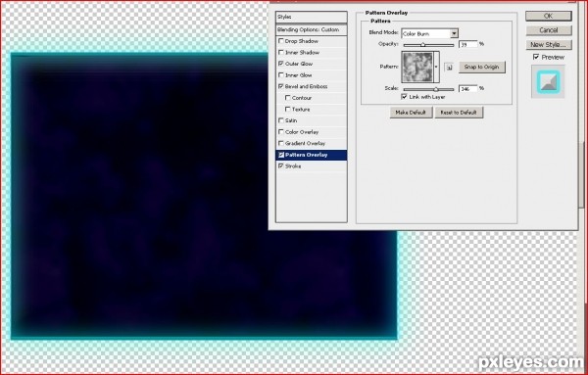
Task: Click the Reset to Default button
Action: (459, 113)
